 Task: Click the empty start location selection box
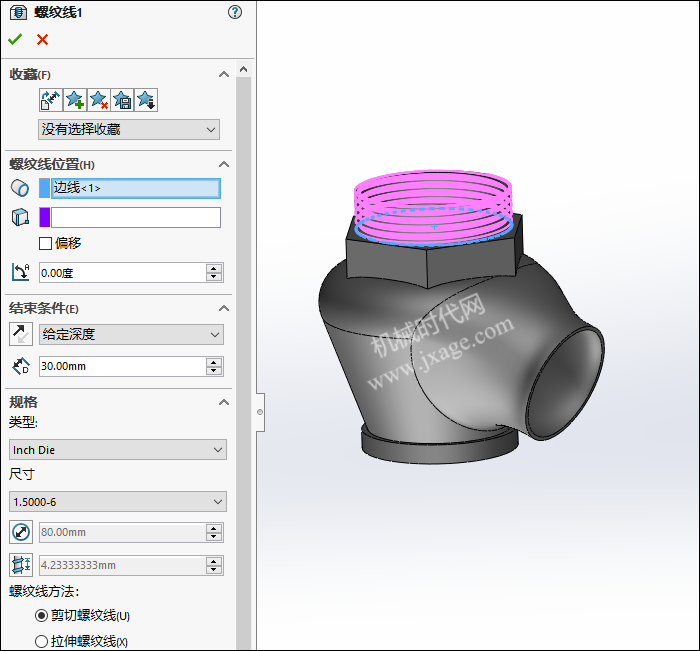(136, 217)
